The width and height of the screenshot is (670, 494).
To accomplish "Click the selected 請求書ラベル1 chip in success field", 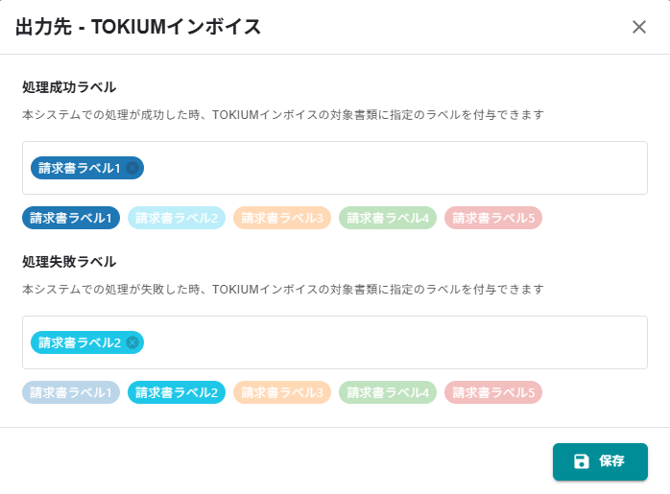I will 78,168.
